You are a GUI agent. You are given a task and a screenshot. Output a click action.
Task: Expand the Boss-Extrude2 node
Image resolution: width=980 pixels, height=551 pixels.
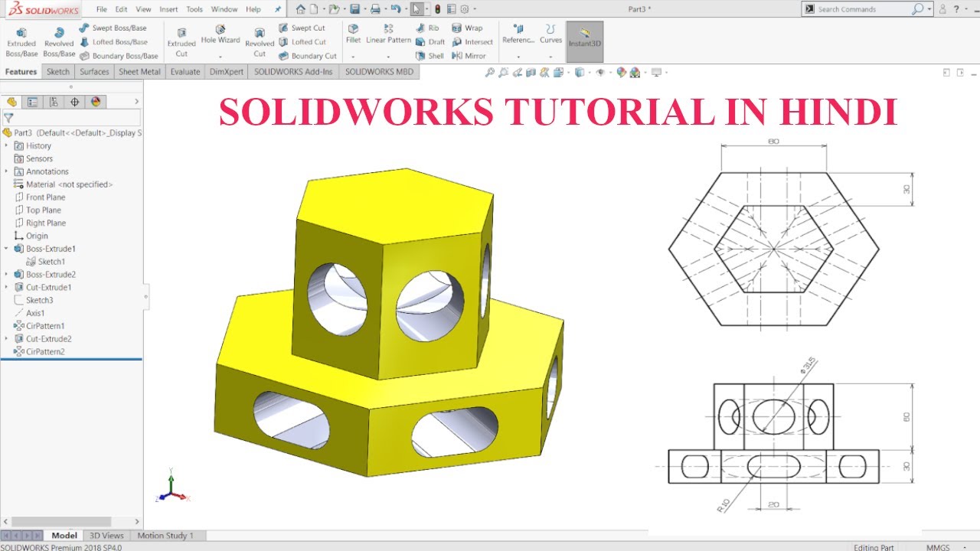point(7,274)
